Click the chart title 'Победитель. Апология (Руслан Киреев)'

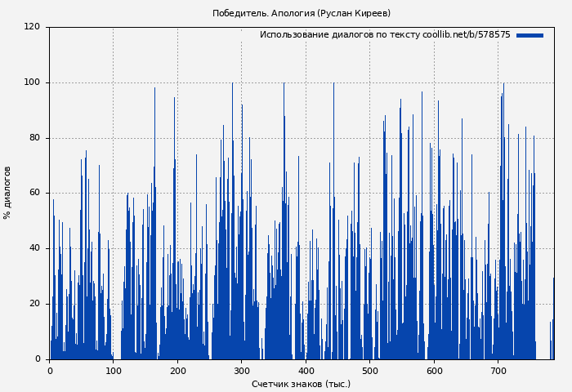302,13
